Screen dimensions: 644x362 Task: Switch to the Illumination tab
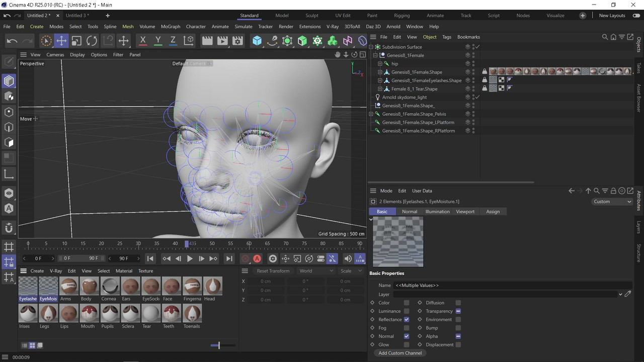click(x=437, y=212)
